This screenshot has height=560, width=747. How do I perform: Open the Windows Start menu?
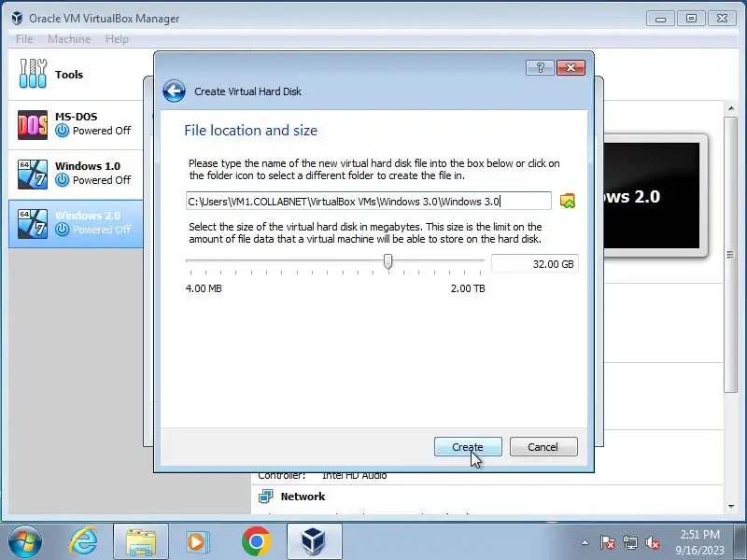(x=25, y=541)
